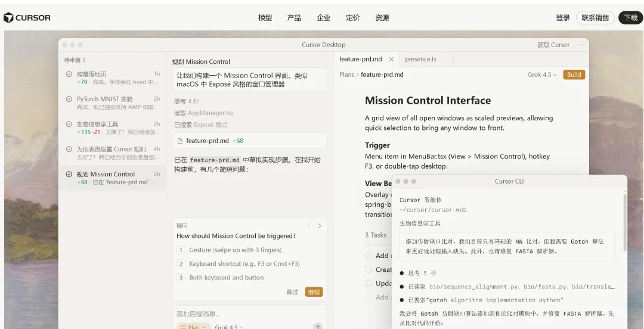
Task: Choose option 1 Gesture swipe up
Action: point(249,250)
